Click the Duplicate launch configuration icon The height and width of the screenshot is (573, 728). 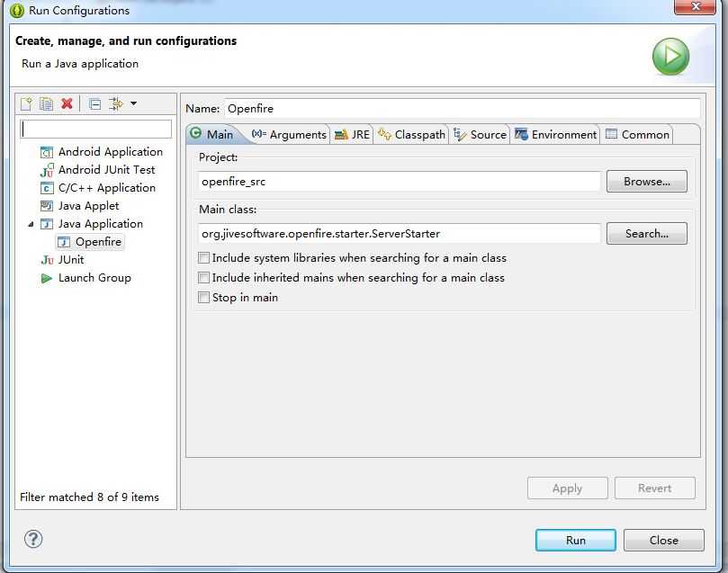46,103
